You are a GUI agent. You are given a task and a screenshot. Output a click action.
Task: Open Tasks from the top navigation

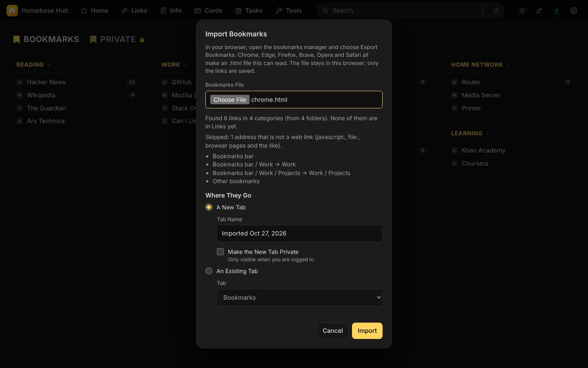249,11
